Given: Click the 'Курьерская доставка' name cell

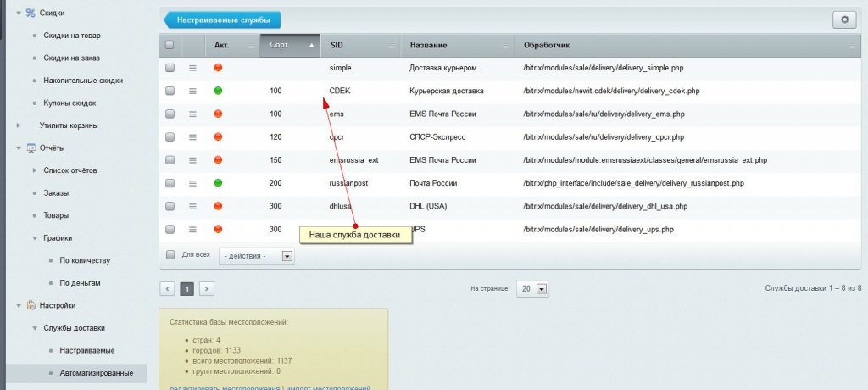Looking at the screenshot, I should click(x=447, y=91).
